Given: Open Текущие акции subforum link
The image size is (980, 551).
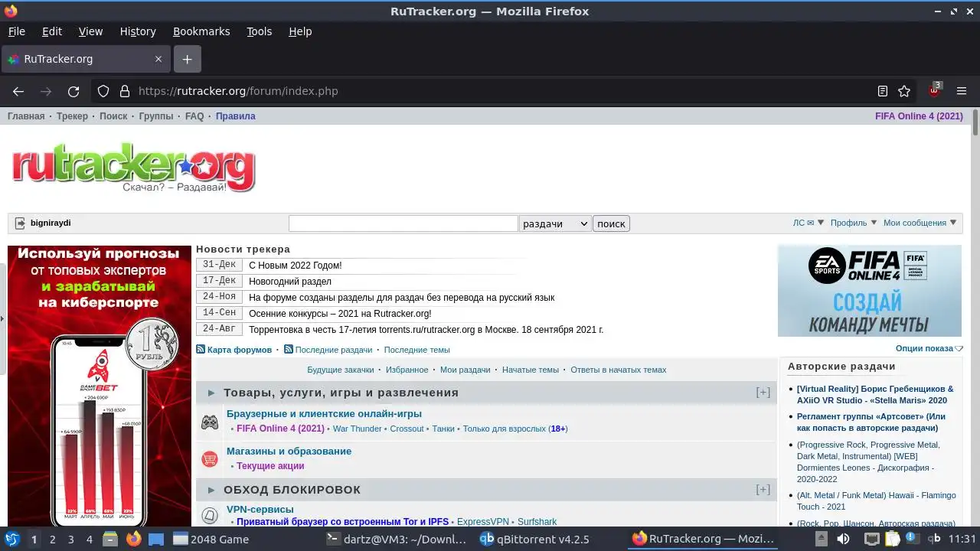Looking at the screenshot, I should (x=270, y=466).
